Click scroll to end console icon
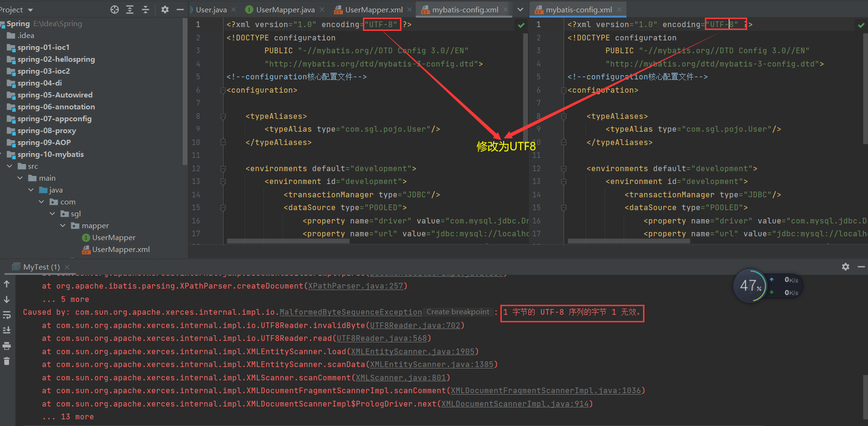The height and width of the screenshot is (426, 868). [x=7, y=330]
